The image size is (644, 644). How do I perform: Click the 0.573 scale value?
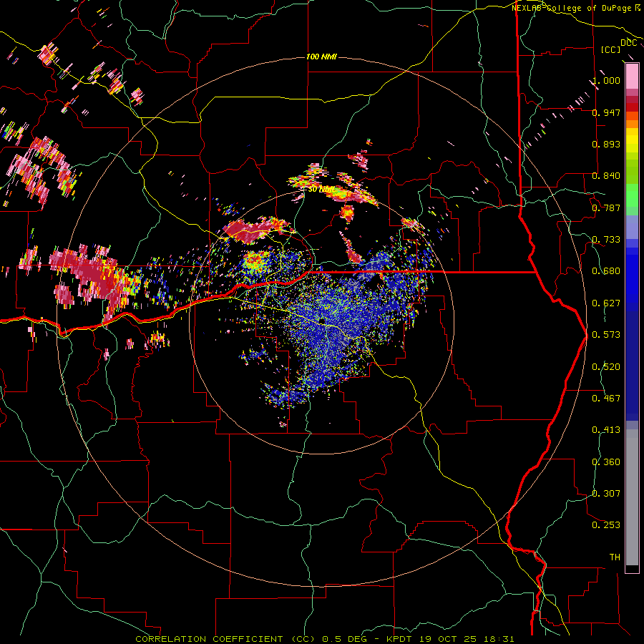point(606,335)
